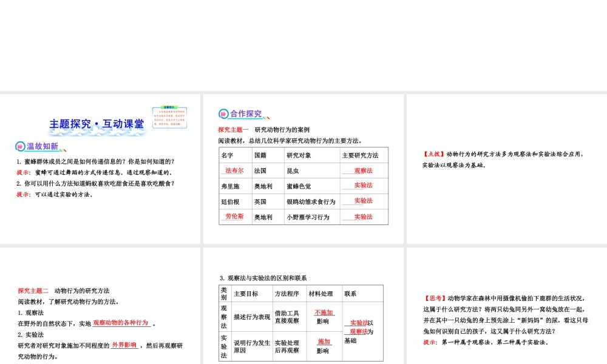Select the 银鸥幼雏求食行为 cell
This screenshot has height=364, width=607.
point(311,201)
